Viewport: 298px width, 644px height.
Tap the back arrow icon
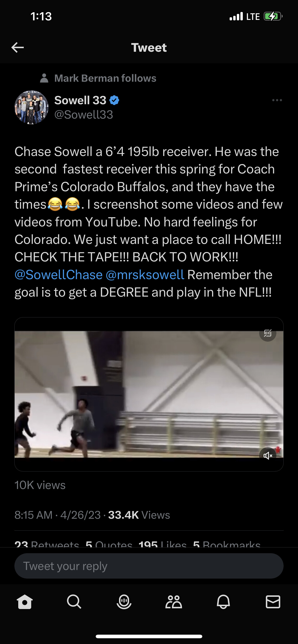click(18, 47)
